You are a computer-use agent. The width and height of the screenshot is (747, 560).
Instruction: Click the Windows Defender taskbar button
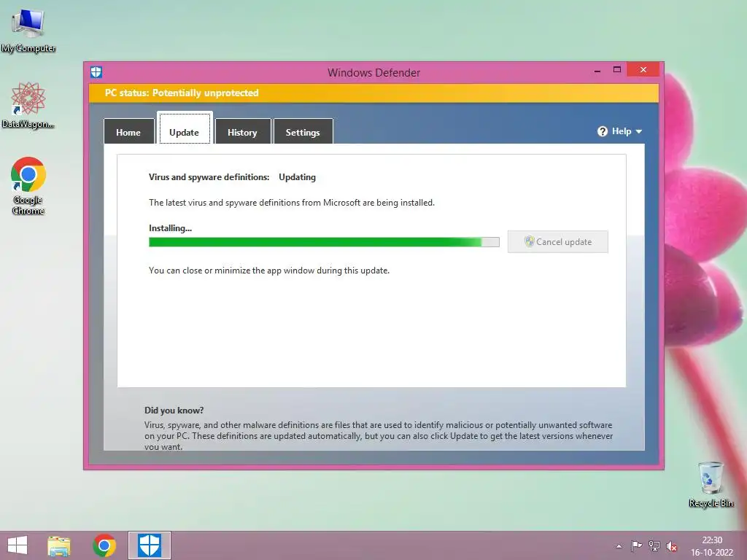pos(150,545)
